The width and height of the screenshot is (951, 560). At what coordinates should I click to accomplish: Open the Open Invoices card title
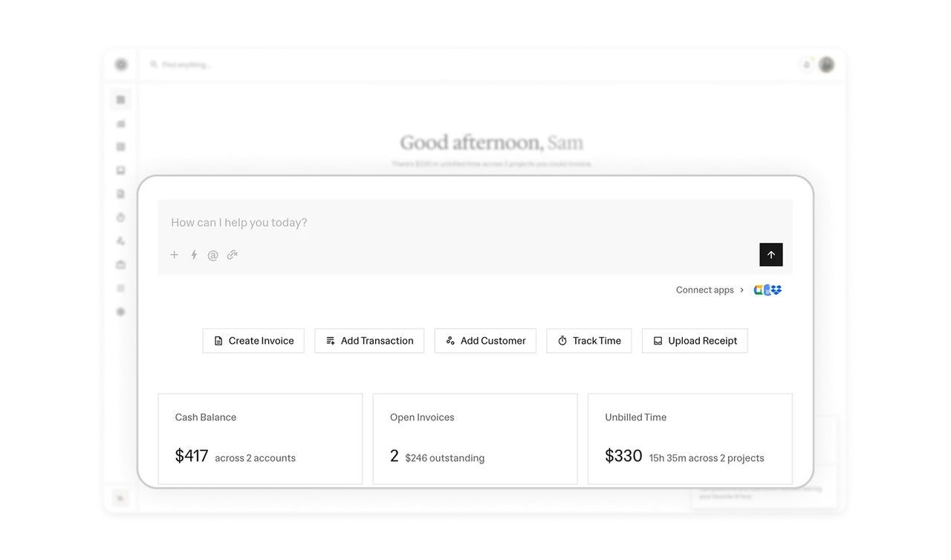[x=422, y=417]
